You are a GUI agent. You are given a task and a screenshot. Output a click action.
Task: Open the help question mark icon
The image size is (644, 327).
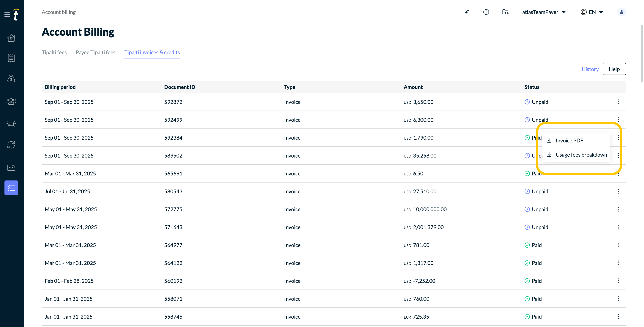[486, 12]
